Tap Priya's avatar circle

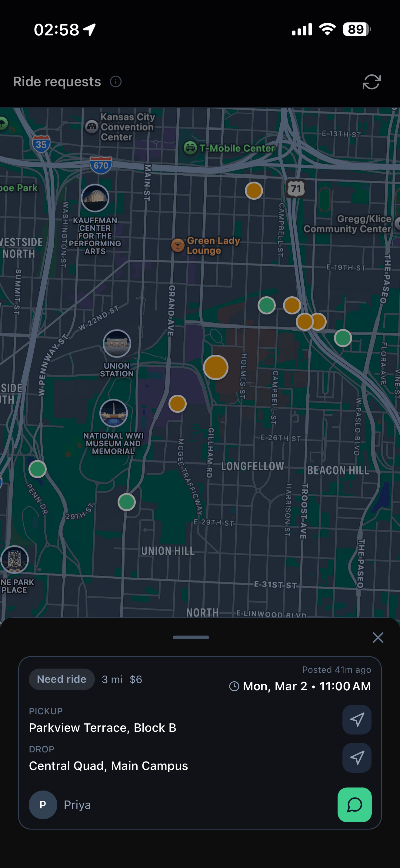pyautogui.click(x=43, y=805)
